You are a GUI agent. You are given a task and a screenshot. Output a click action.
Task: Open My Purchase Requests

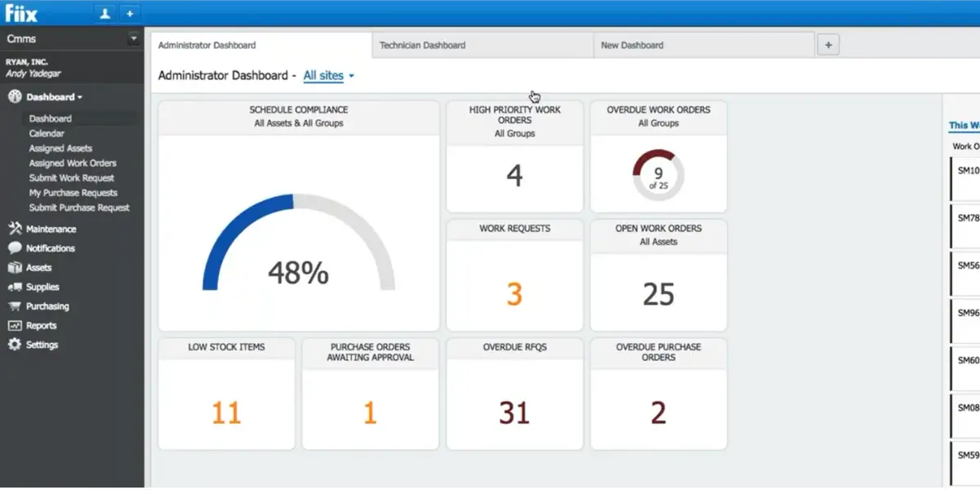tap(73, 193)
